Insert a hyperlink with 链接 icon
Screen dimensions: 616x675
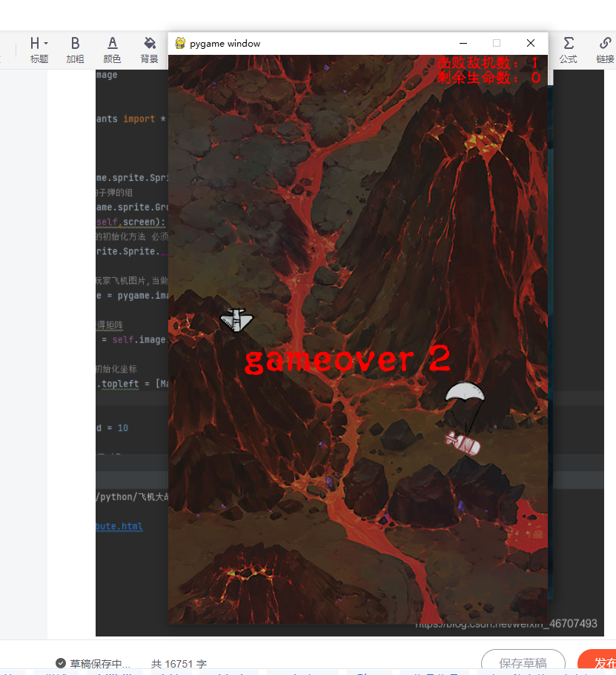pyautogui.click(x=605, y=50)
